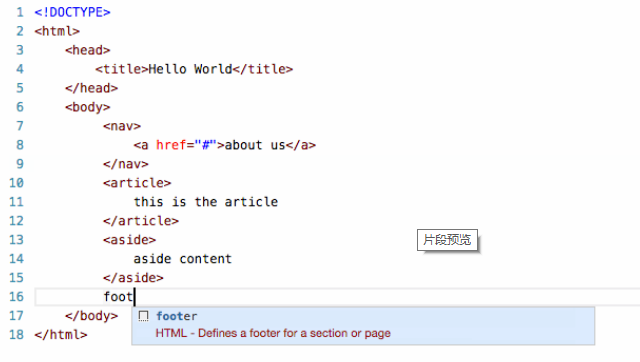Viewport: 640px width, 362px height.
Task: Click the opening <aside> tag
Action: pyautogui.click(x=129, y=240)
